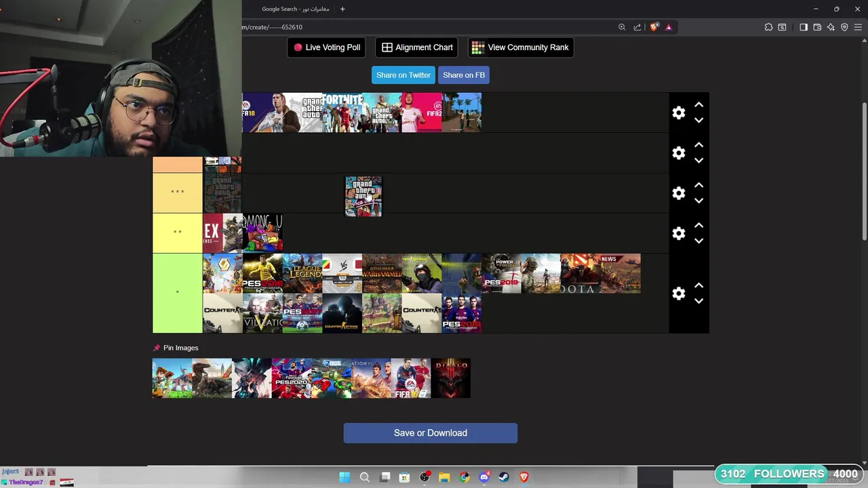Share tier list on Twitter
The image size is (868, 488).
click(x=403, y=75)
